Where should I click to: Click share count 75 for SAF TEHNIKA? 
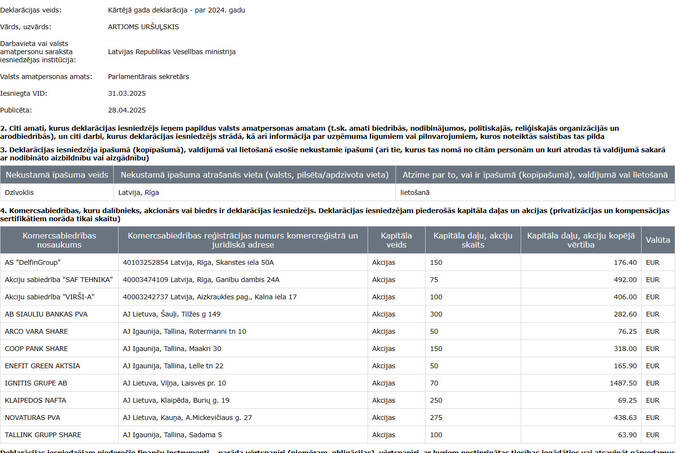434,280
